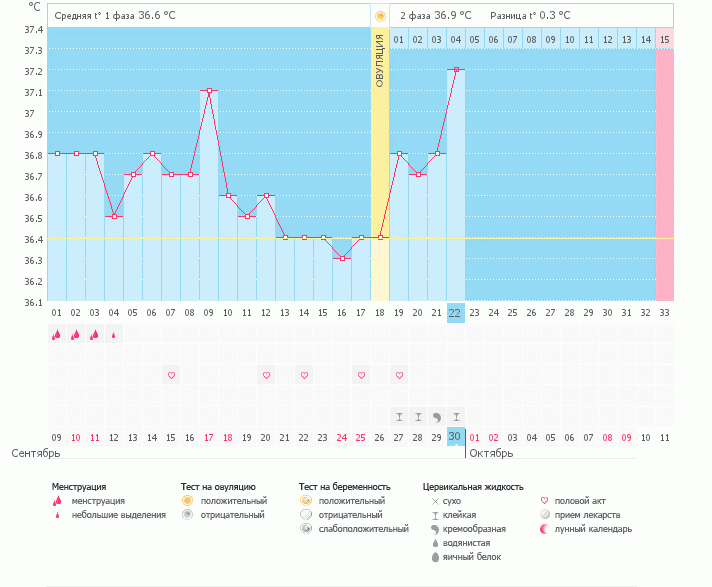Screen dimensions: 712x587
Task: Click the Средняя t° 1 фаза header
Action: pyautogui.click(x=113, y=16)
